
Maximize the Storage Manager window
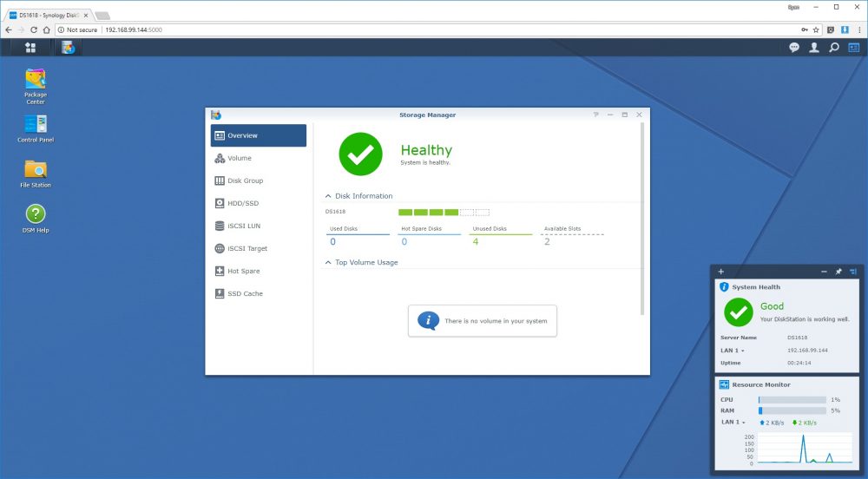tap(624, 115)
